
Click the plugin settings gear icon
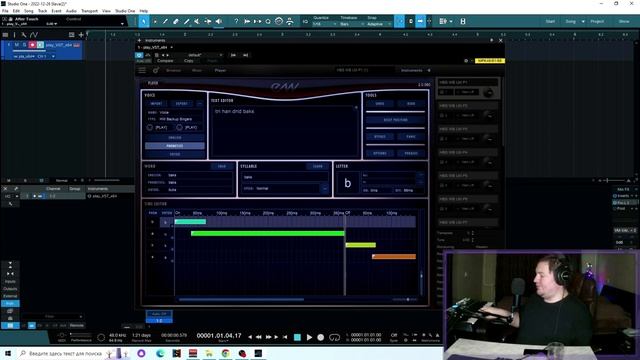[x=466, y=61]
